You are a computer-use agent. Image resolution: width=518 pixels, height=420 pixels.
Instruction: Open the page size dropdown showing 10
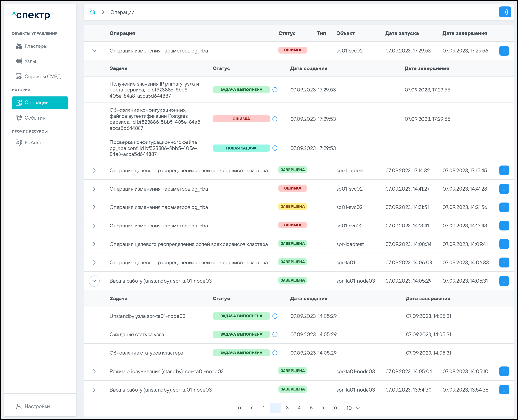[x=354, y=408]
